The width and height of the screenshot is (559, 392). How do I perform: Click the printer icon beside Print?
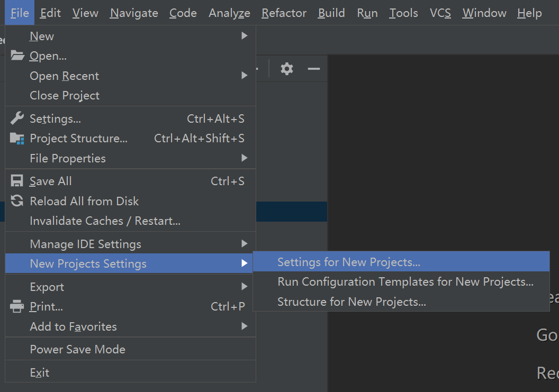click(x=17, y=306)
